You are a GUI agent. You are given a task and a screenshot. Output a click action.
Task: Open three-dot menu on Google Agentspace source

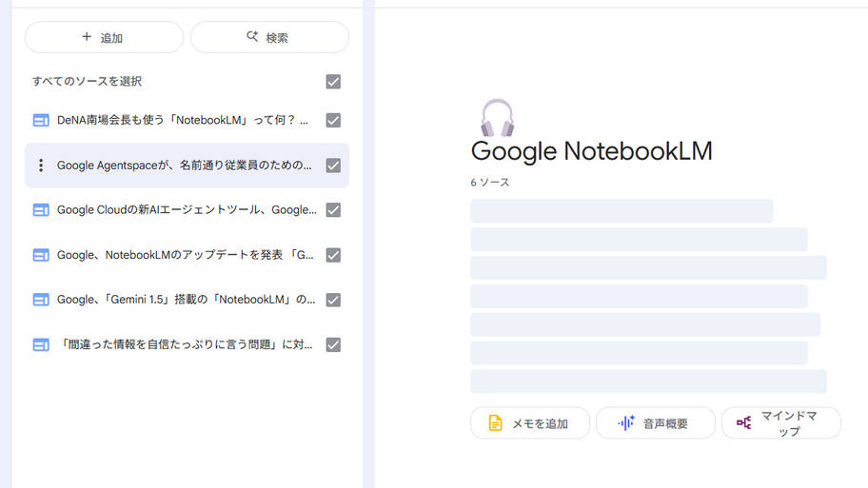[x=40, y=165]
